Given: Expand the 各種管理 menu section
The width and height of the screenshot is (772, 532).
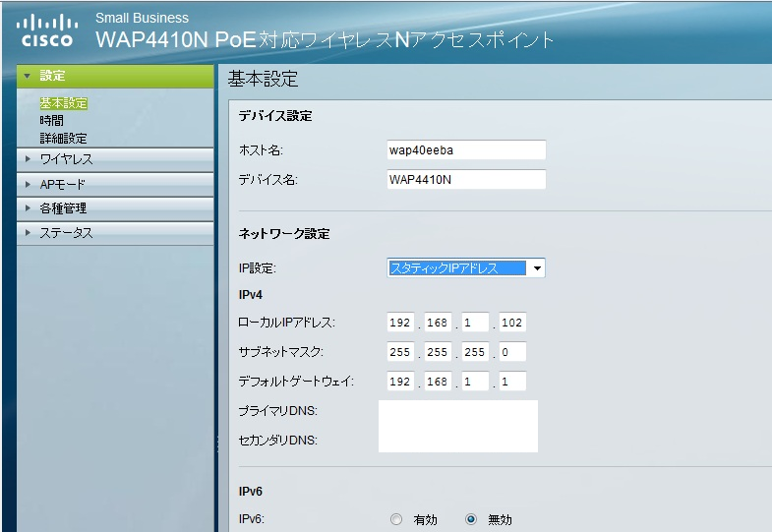Looking at the screenshot, I should coord(115,208).
